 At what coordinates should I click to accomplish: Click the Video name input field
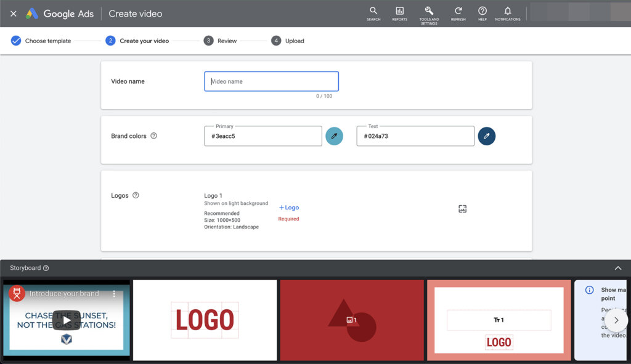pos(271,81)
